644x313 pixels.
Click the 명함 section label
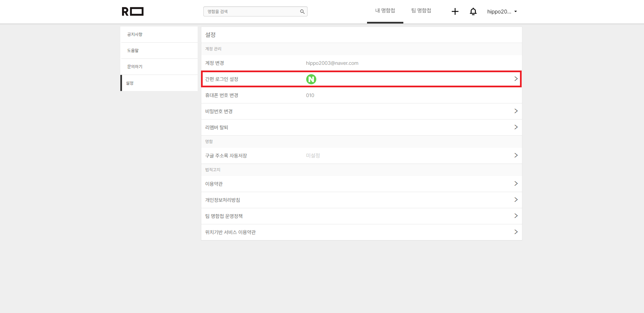tap(209, 142)
